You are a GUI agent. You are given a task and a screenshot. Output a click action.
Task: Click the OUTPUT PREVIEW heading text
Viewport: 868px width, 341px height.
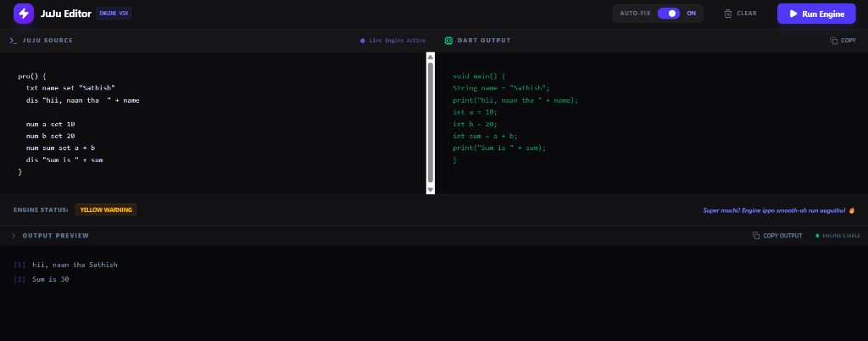tap(55, 236)
